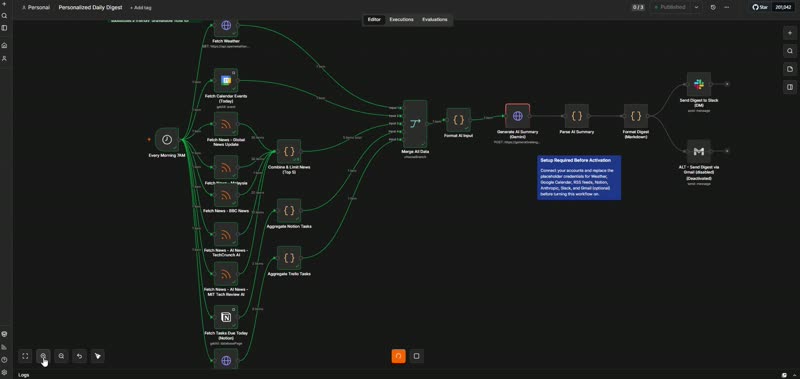Open the Generate AI Summary (Gemini) node
Screen dimensions: 800x379
tap(517, 116)
